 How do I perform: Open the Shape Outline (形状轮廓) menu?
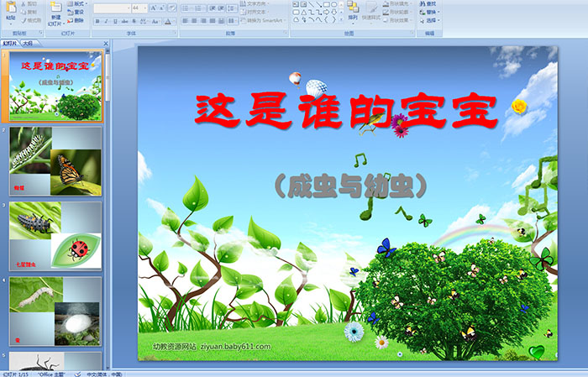click(x=396, y=12)
